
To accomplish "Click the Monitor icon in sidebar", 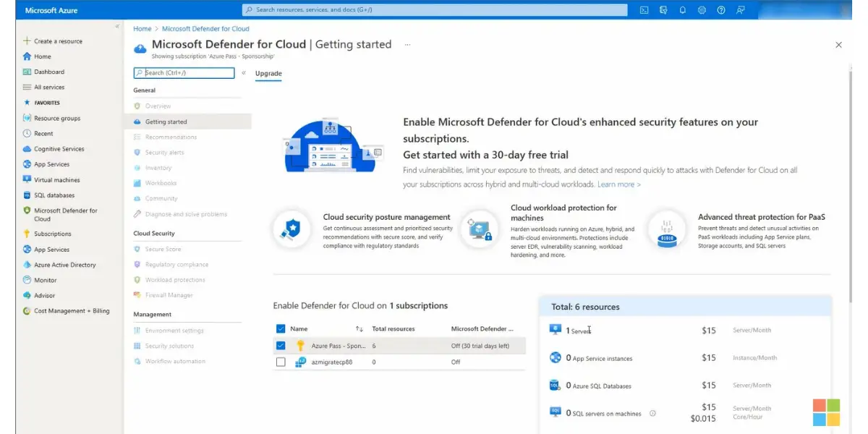I will [27, 280].
